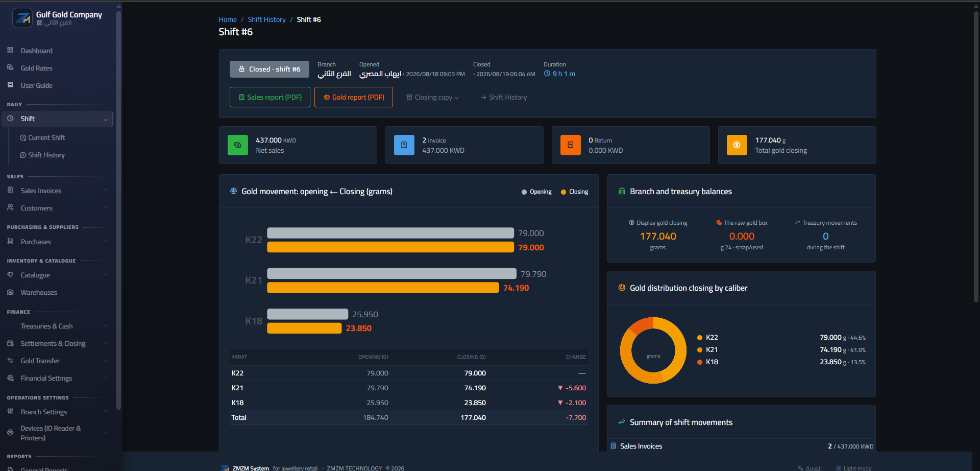
Task: Expand Branch Settings sidebar section
Action: pos(58,412)
